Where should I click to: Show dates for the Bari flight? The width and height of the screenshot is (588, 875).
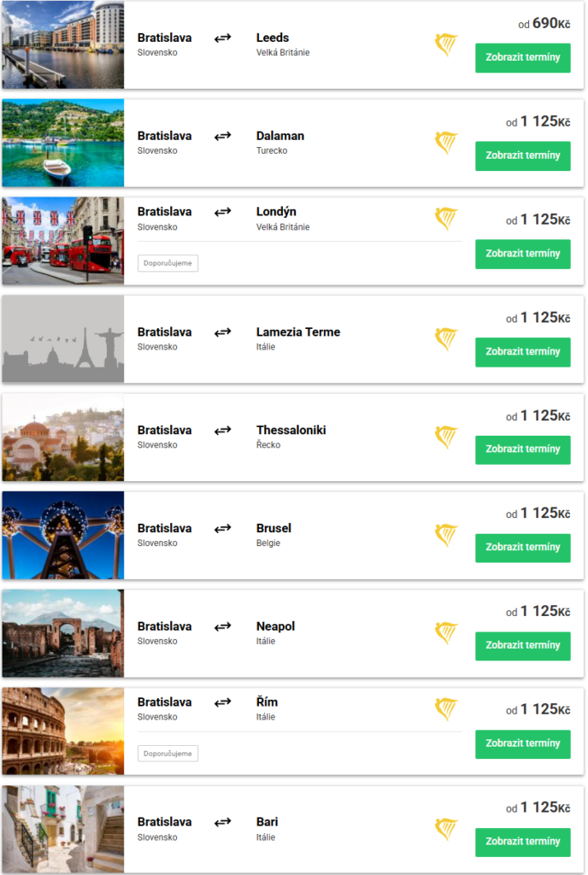(x=522, y=842)
